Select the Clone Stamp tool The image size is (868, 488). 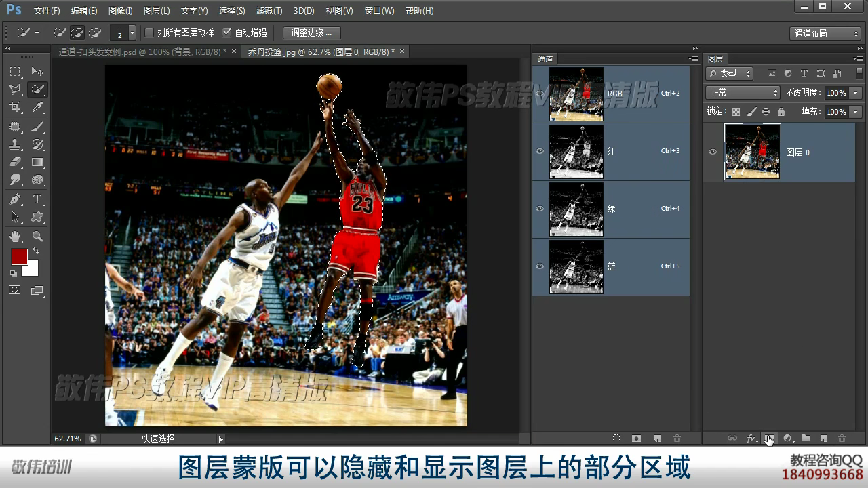tap(15, 144)
